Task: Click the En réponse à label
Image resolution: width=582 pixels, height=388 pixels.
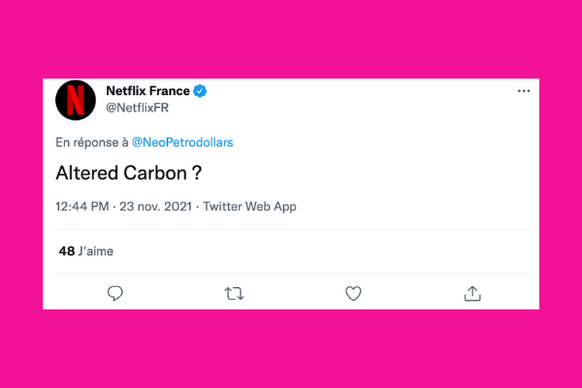Action: click(92, 142)
